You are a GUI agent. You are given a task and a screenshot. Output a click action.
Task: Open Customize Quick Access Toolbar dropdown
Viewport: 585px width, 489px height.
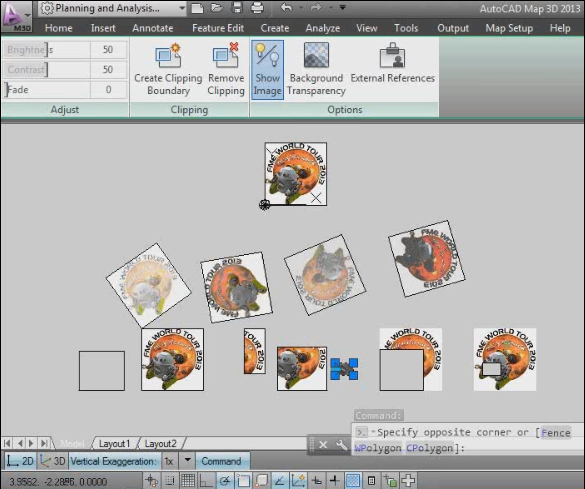click(x=342, y=8)
